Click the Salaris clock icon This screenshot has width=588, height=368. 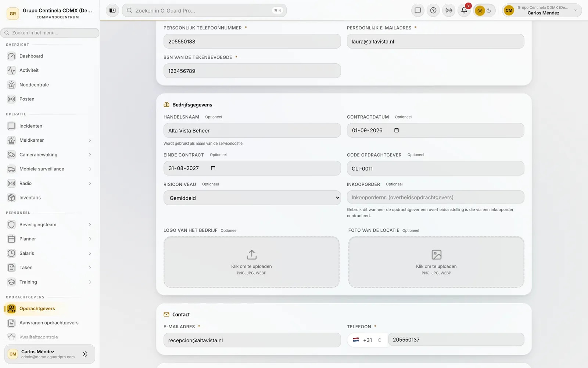[x=11, y=253]
